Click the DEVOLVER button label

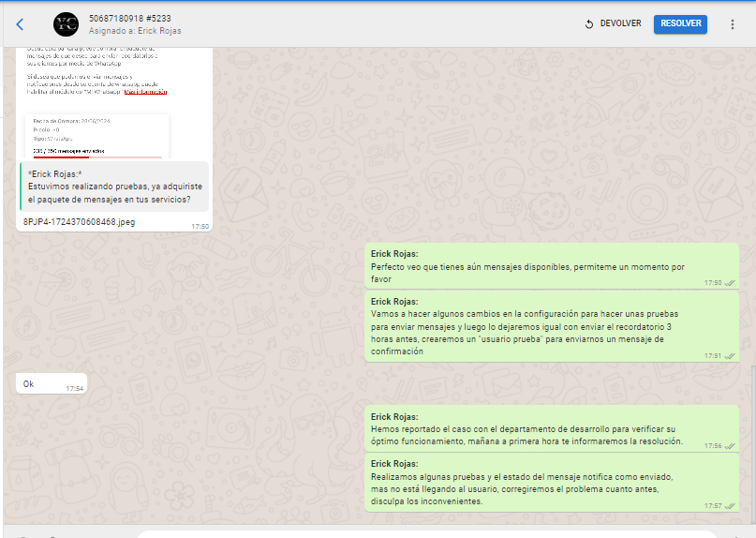point(621,24)
